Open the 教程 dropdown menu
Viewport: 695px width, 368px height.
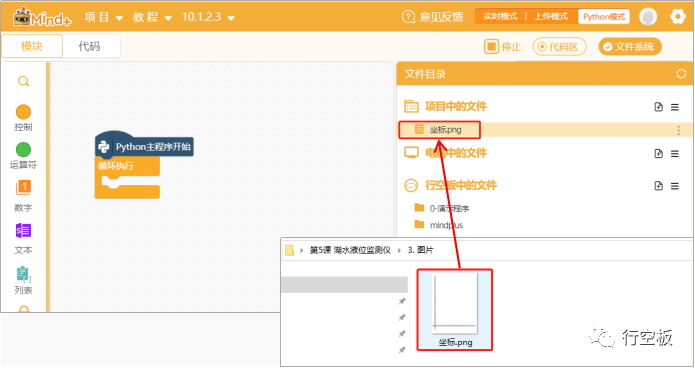coord(152,17)
